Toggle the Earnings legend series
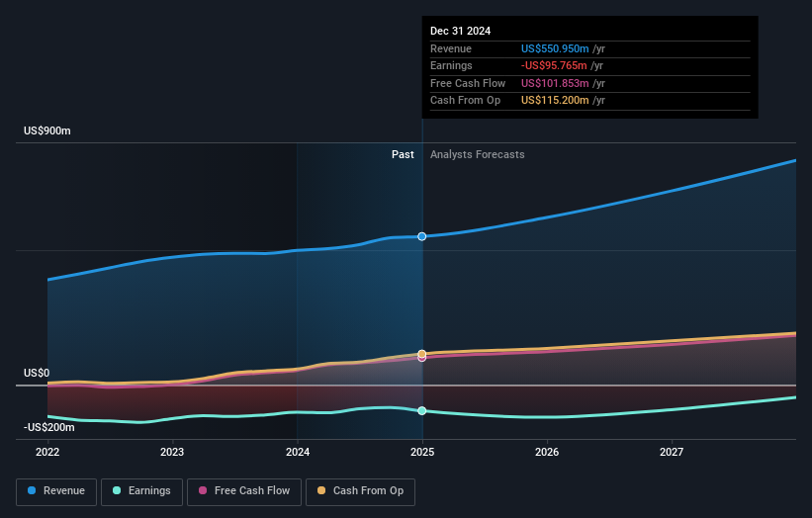812x518 pixels. (x=141, y=491)
